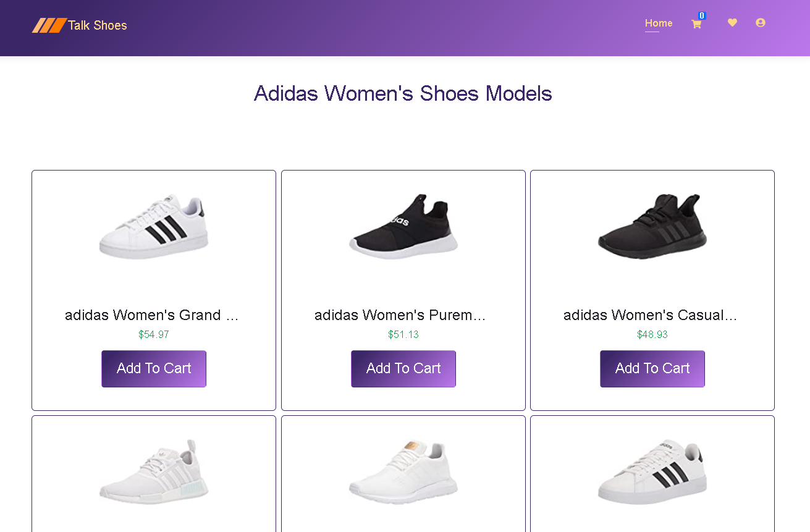Open adidas Women's Casual product title
The height and width of the screenshot is (532, 810).
point(650,315)
